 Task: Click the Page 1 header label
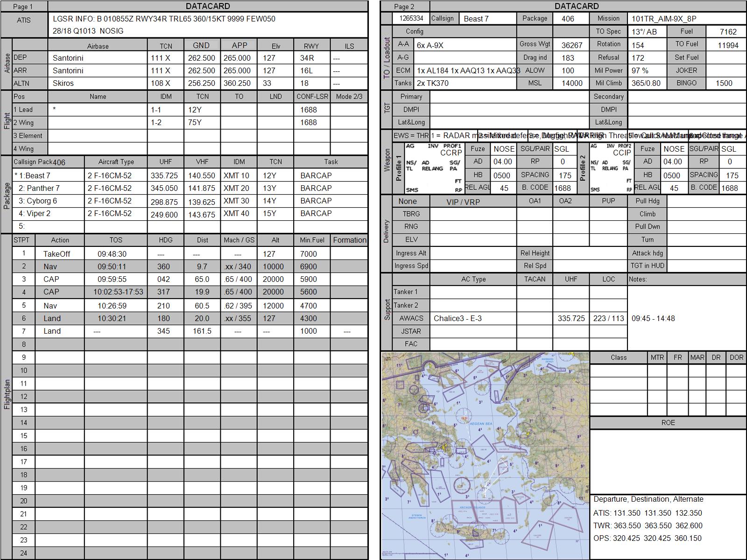tap(23, 7)
